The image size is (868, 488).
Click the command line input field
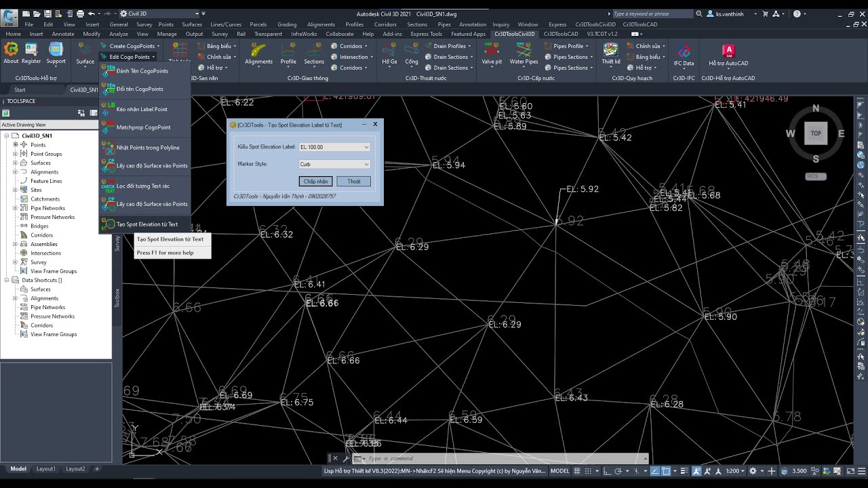pos(505,459)
